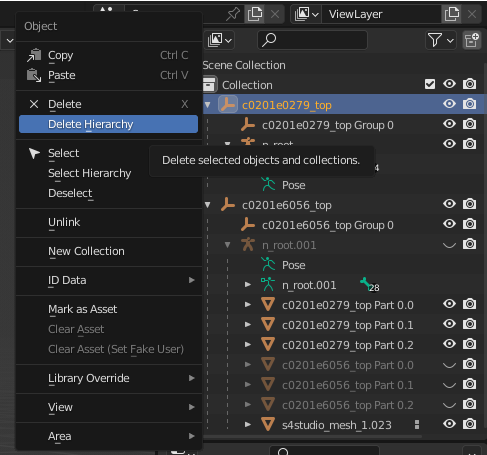Click the empty icon of c0201e0279_top Group 0
This screenshot has height=455, width=487.
[248, 125]
